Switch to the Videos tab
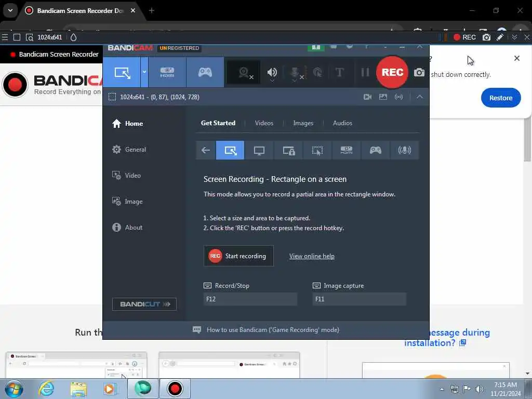 tap(264, 123)
